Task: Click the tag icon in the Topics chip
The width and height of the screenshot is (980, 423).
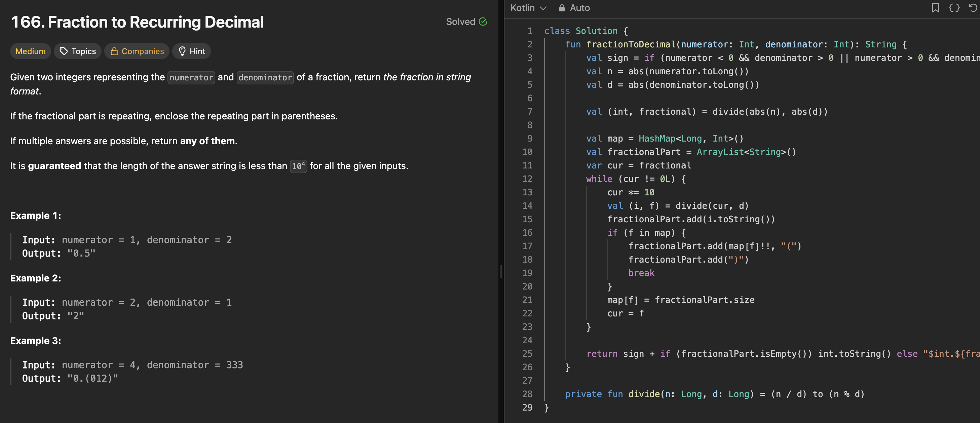Action: click(64, 51)
